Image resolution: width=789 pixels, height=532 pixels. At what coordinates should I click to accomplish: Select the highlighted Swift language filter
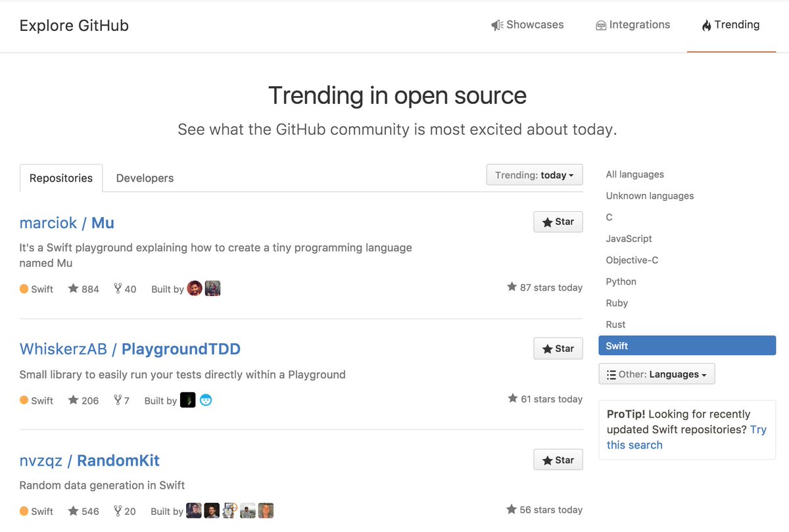pyautogui.click(x=687, y=346)
